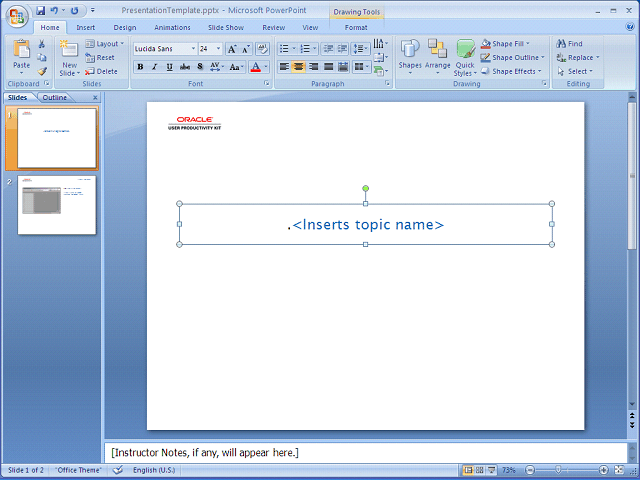Align text left
Screen dimensions: 640x480
[284, 67]
